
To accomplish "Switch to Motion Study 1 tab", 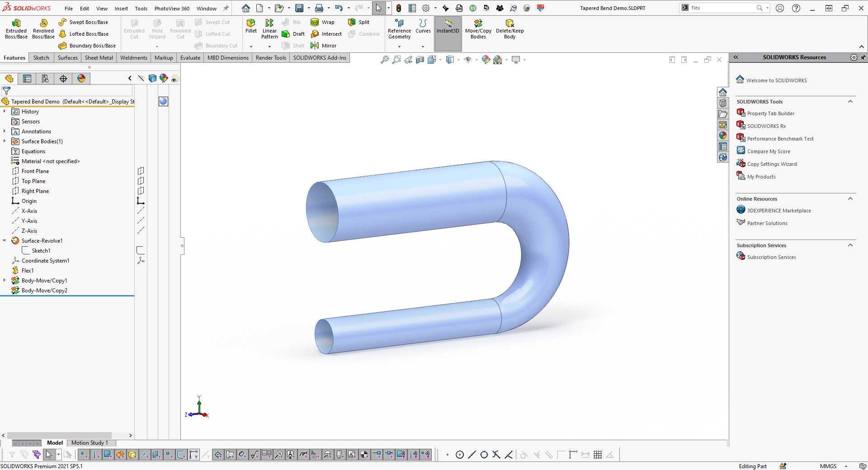I will tap(90, 443).
